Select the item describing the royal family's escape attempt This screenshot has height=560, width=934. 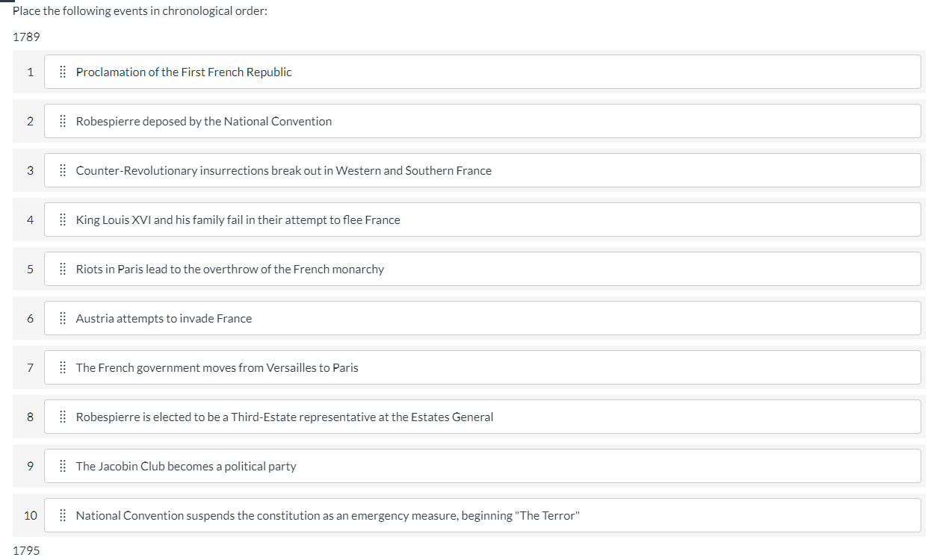[x=482, y=220]
